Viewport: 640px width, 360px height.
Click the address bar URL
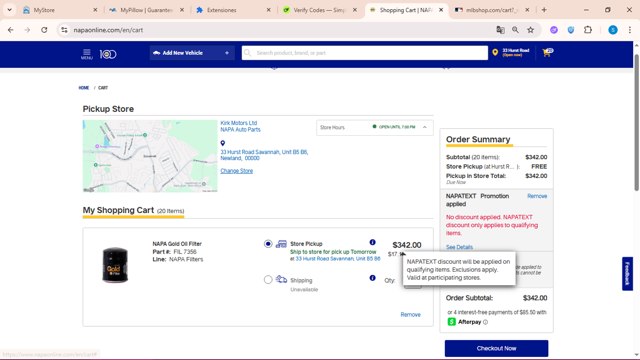coord(108,30)
